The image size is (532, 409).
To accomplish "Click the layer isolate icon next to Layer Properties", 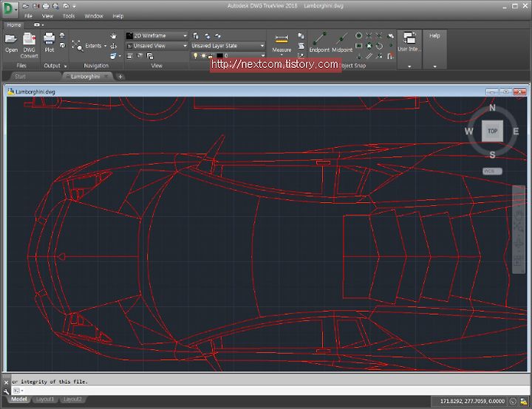I will (207, 35).
